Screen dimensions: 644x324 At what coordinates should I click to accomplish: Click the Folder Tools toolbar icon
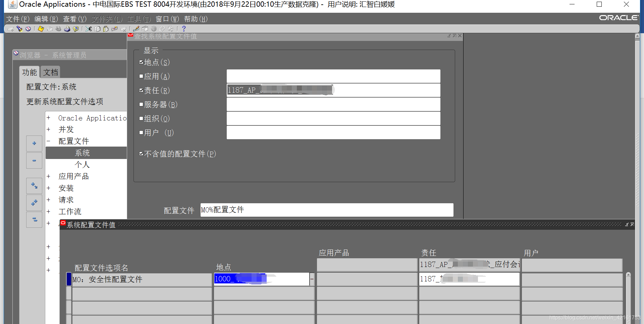pos(171,29)
